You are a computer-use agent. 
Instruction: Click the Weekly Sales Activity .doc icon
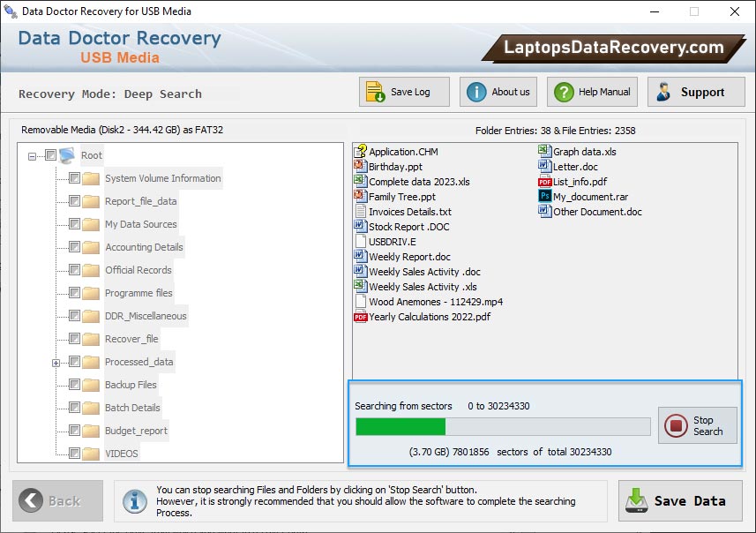click(360, 271)
